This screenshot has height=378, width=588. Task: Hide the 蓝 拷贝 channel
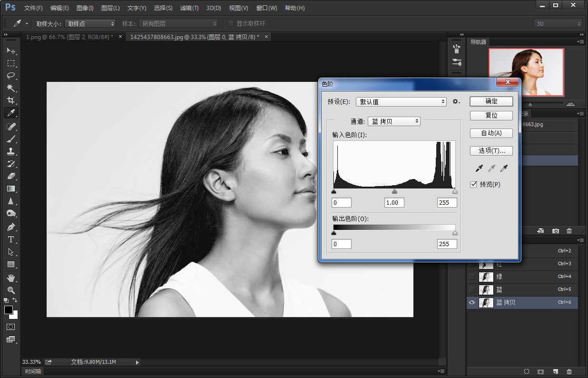coord(472,302)
